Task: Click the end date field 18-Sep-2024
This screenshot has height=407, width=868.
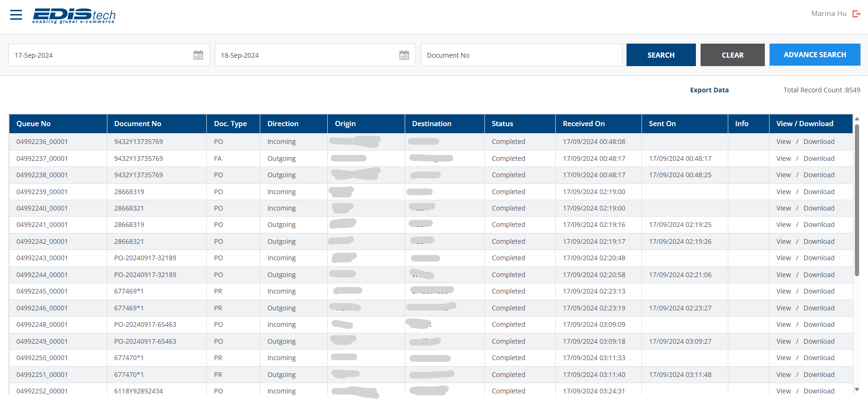Action: point(315,55)
